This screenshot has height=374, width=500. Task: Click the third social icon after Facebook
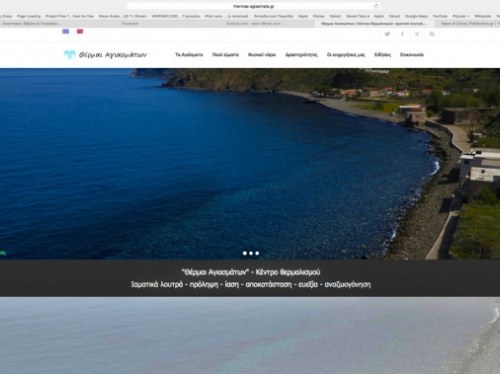coord(417,34)
